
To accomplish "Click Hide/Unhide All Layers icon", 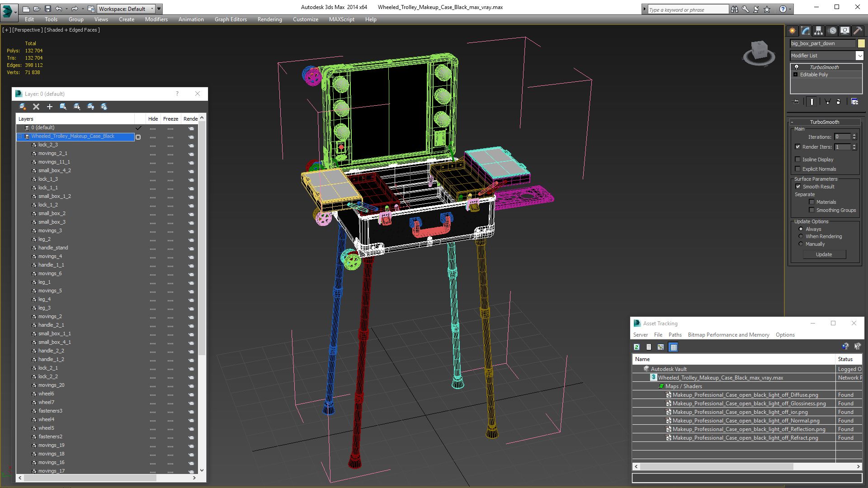I will pos(90,107).
